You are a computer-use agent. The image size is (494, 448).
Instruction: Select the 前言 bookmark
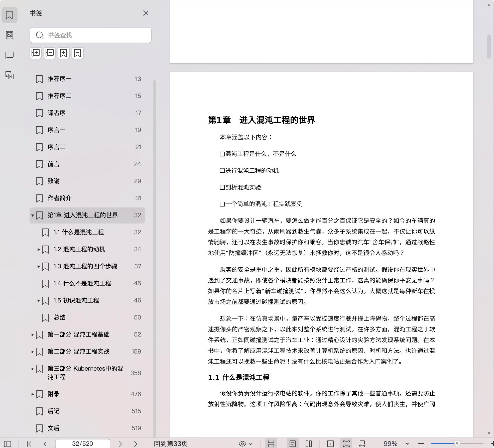[x=87, y=164]
